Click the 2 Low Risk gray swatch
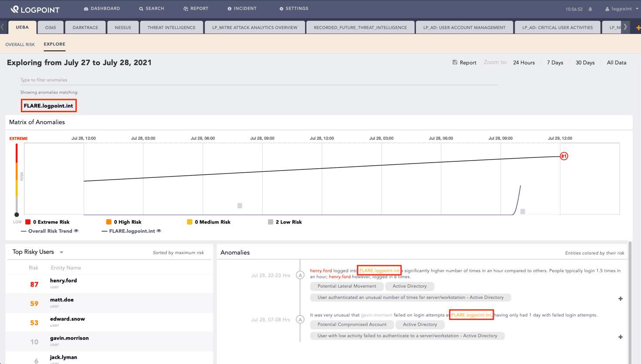This screenshot has height=364, width=641. [270, 222]
